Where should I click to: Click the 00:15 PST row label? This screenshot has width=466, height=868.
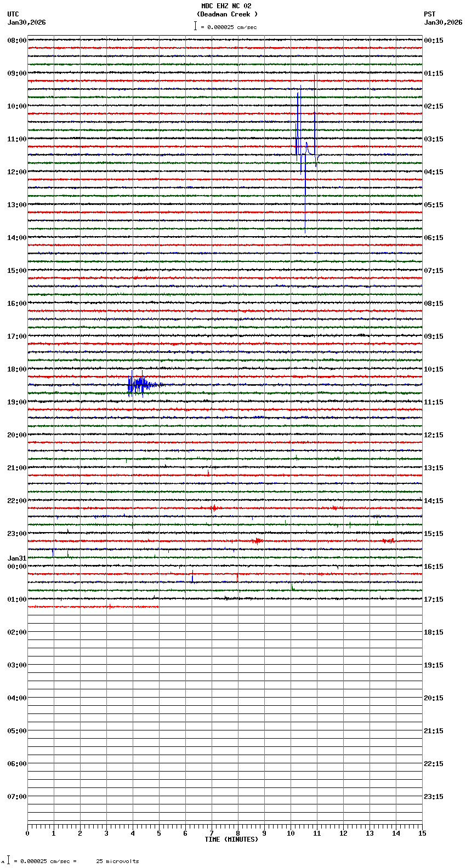coord(434,41)
